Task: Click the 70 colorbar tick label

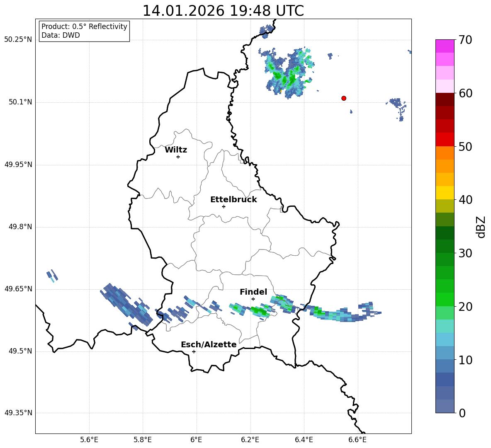Action: coord(465,40)
